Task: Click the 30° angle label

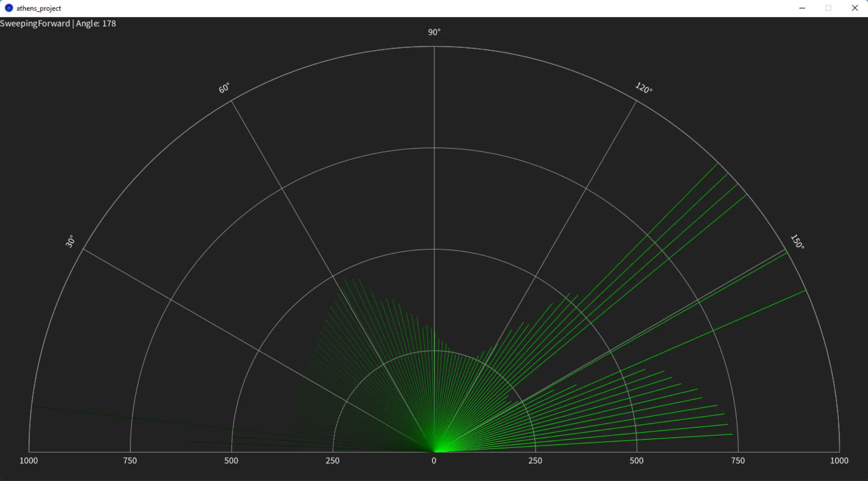Action: point(70,241)
